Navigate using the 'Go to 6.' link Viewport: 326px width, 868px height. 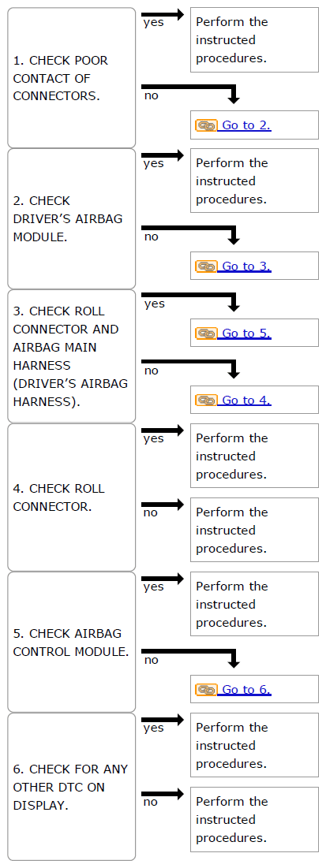point(245,690)
